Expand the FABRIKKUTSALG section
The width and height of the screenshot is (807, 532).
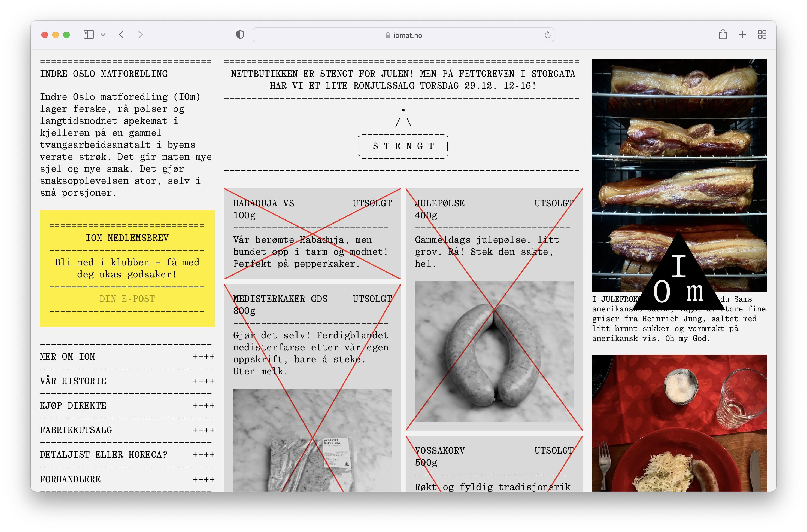tap(127, 430)
